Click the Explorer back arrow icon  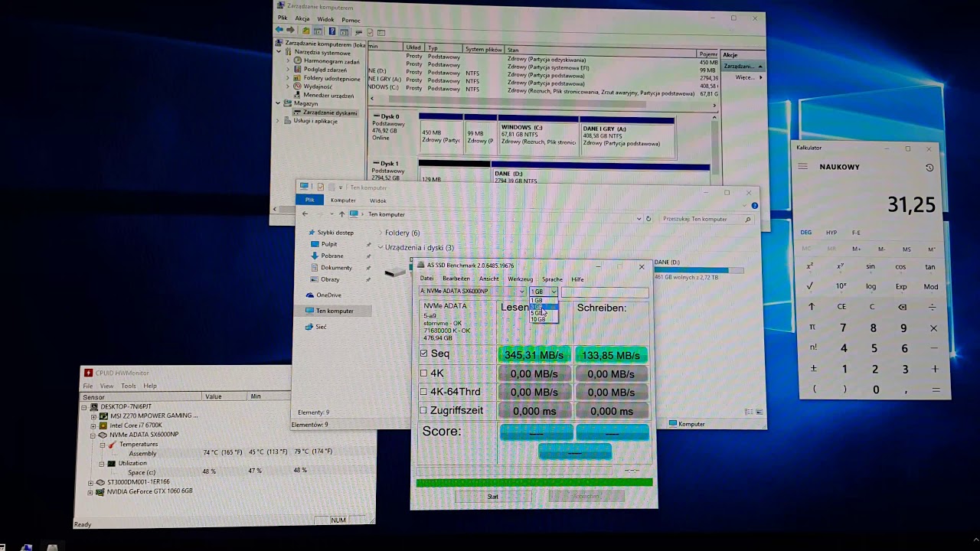305,214
